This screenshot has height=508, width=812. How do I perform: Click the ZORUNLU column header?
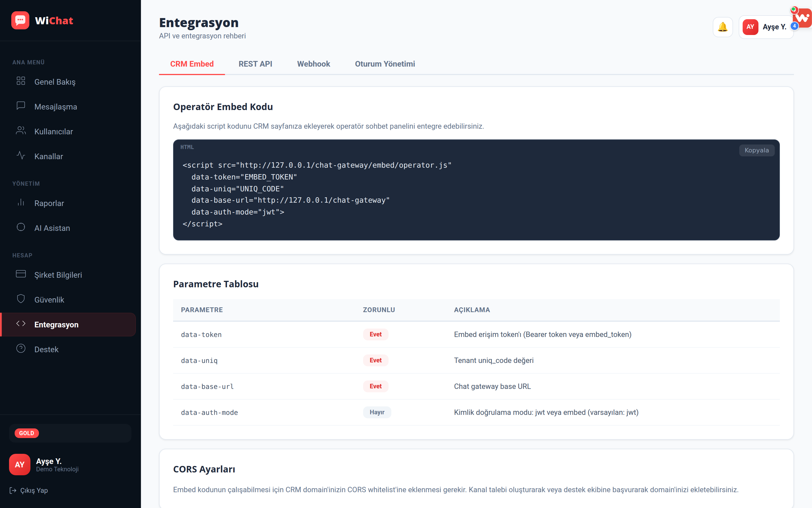[x=379, y=310]
